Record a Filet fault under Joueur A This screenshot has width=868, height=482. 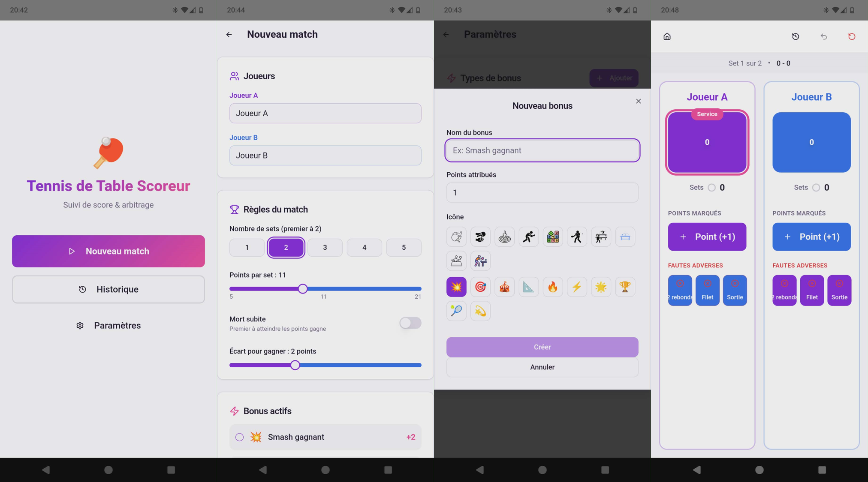(707, 290)
